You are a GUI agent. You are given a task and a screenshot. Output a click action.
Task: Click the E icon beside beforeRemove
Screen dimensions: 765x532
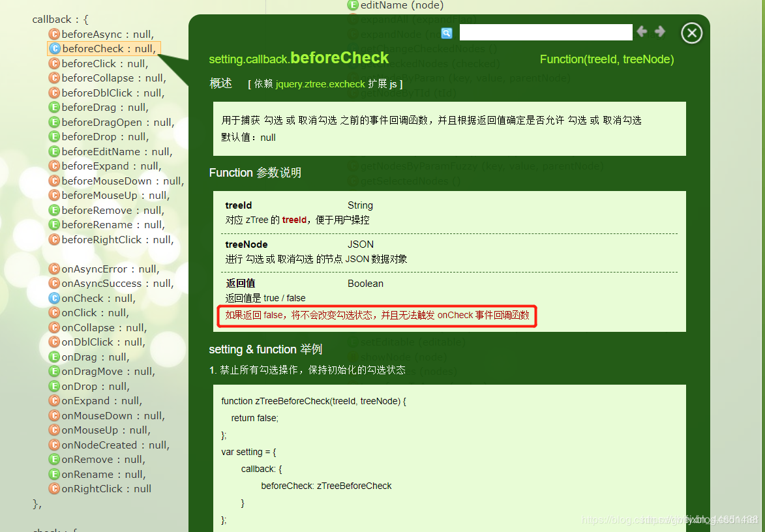coord(54,210)
